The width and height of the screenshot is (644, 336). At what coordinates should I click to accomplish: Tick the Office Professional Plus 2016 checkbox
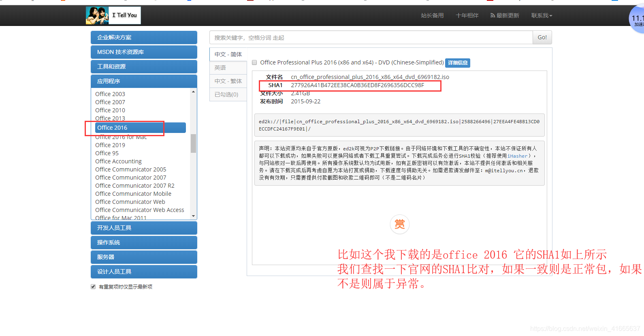[x=254, y=62]
